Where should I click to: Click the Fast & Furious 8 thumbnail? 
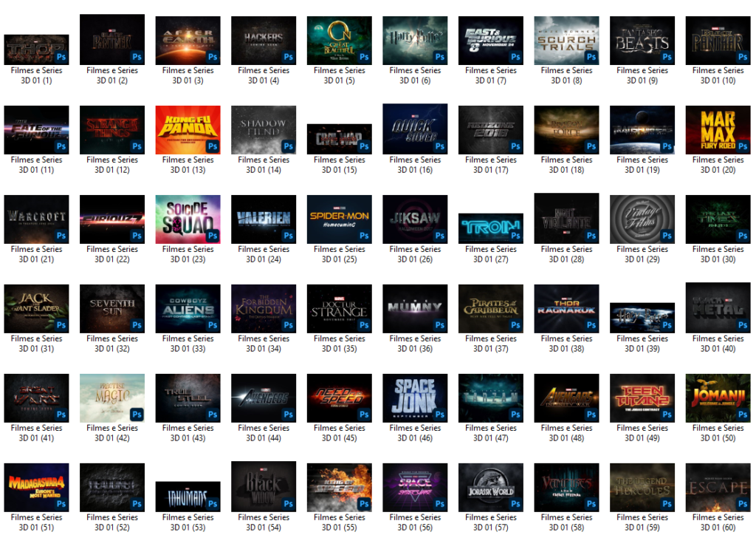pos(490,41)
